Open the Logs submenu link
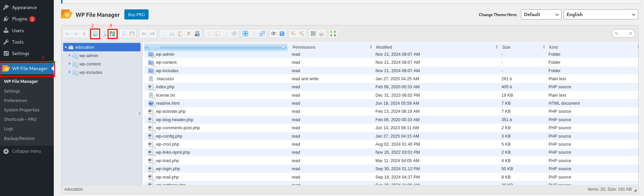The width and height of the screenshot is (644, 196). tap(8, 129)
